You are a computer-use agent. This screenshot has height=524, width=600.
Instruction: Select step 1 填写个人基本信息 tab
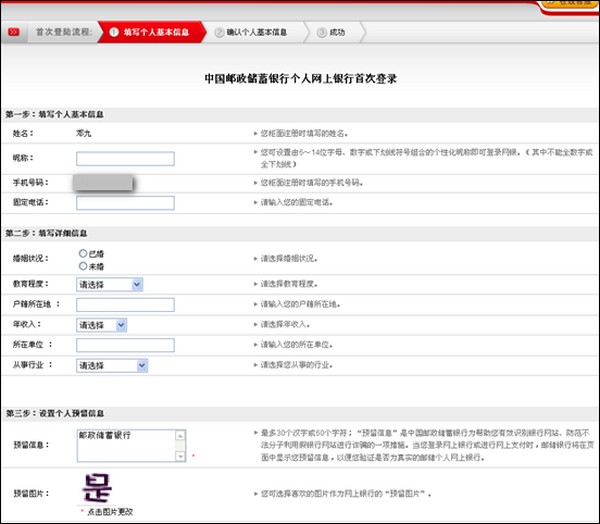click(x=152, y=32)
